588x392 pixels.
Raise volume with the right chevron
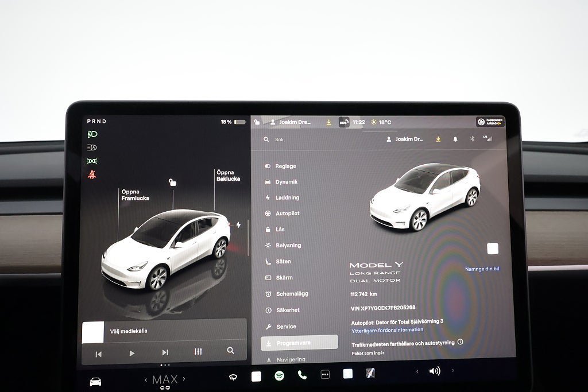[453, 371]
